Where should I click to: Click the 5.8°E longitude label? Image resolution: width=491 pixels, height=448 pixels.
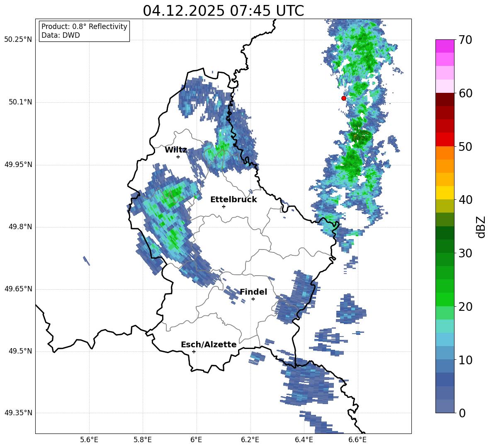pyautogui.click(x=143, y=440)
